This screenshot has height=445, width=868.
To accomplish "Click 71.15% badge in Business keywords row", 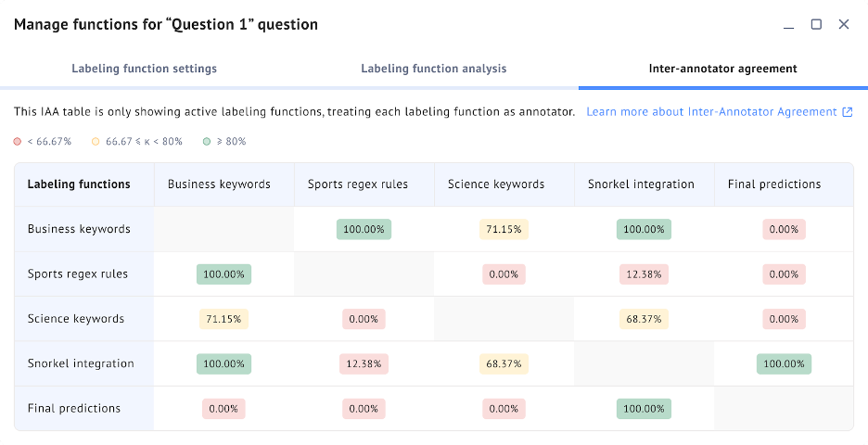I will [x=504, y=229].
